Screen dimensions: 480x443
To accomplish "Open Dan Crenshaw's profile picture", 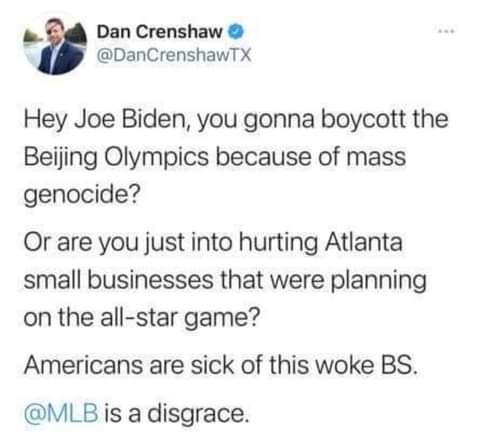I will click(x=55, y=44).
